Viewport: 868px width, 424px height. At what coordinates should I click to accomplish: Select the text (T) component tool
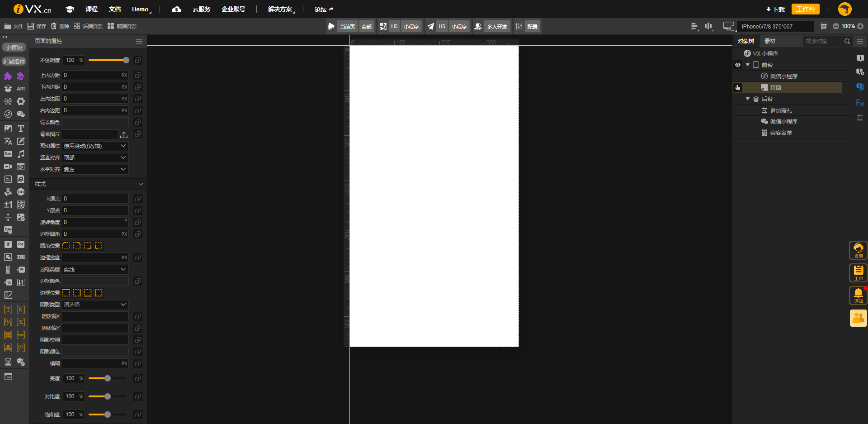click(x=21, y=129)
